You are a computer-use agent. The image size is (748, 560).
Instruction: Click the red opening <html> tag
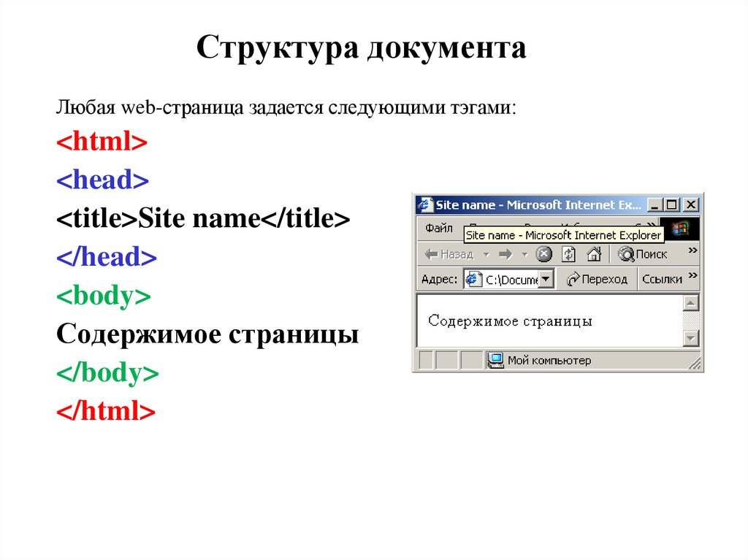(x=102, y=142)
